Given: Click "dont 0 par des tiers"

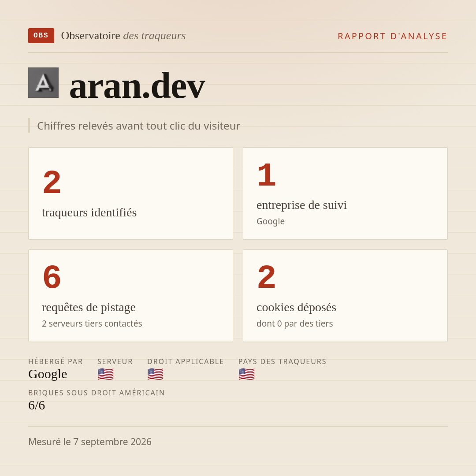Looking at the screenshot, I should coord(295,324).
